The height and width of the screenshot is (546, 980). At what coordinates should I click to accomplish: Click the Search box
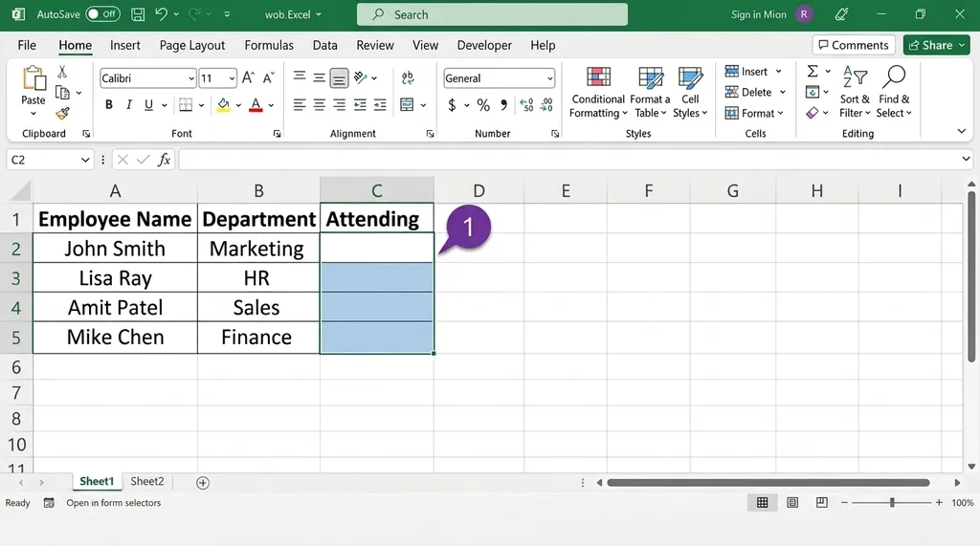pyautogui.click(x=492, y=14)
